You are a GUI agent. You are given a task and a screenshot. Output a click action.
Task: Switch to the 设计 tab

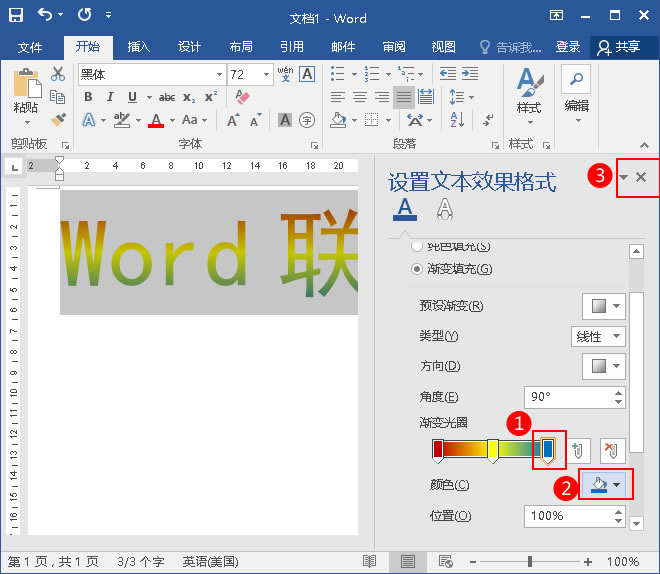(x=189, y=47)
